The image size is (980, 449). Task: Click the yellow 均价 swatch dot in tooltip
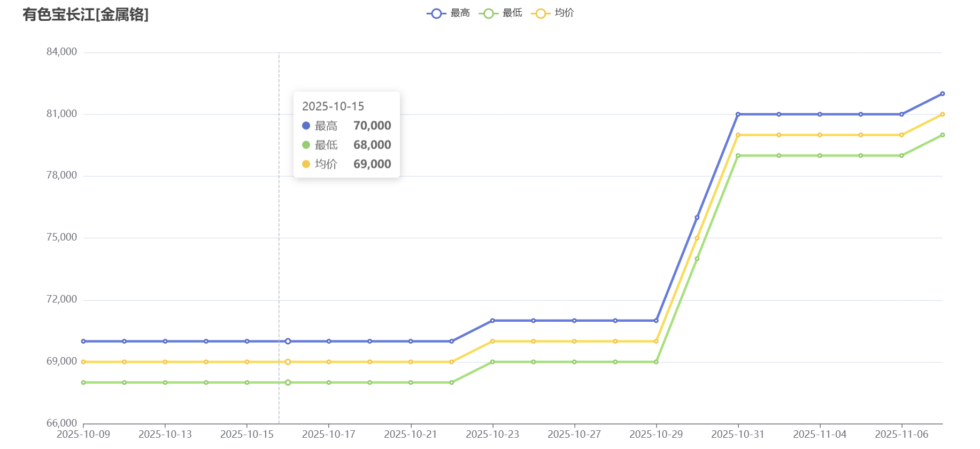coord(306,164)
